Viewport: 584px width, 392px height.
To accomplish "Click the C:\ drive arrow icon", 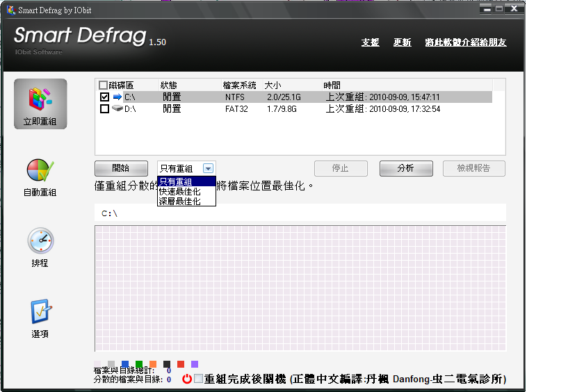I will tap(117, 97).
